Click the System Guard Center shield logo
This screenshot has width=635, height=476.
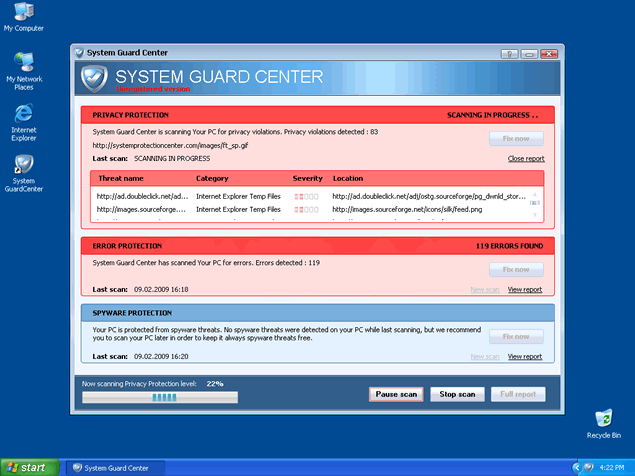pos(93,78)
